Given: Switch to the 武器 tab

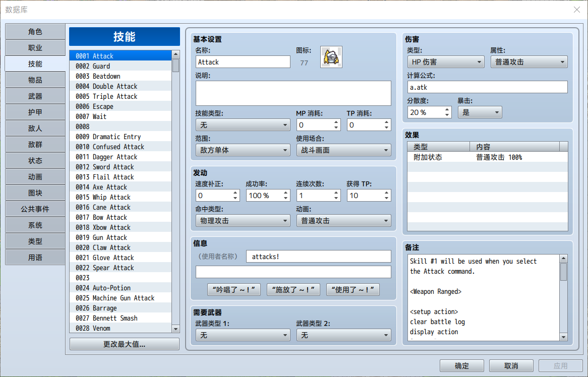Looking at the screenshot, I should [x=35, y=96].
